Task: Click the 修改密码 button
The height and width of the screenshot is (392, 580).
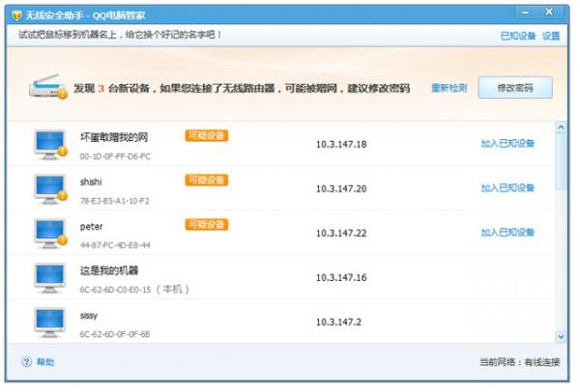Action: tap(515, 88)
